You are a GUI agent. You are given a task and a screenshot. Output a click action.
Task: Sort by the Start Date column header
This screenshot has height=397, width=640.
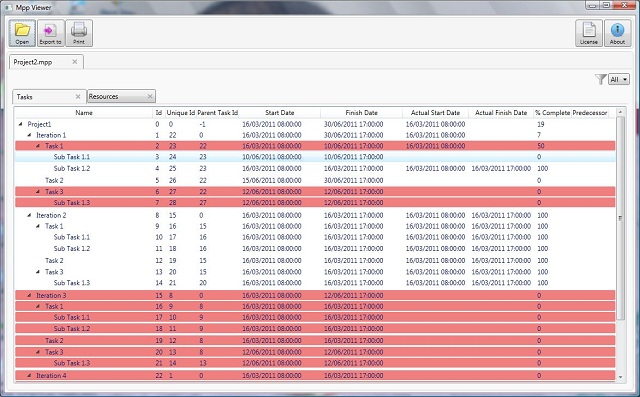click(x=280, y=113)
